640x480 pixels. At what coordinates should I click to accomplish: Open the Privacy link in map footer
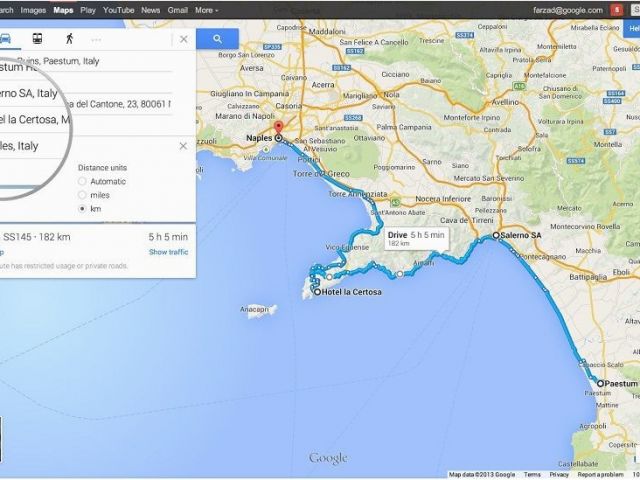559,474
